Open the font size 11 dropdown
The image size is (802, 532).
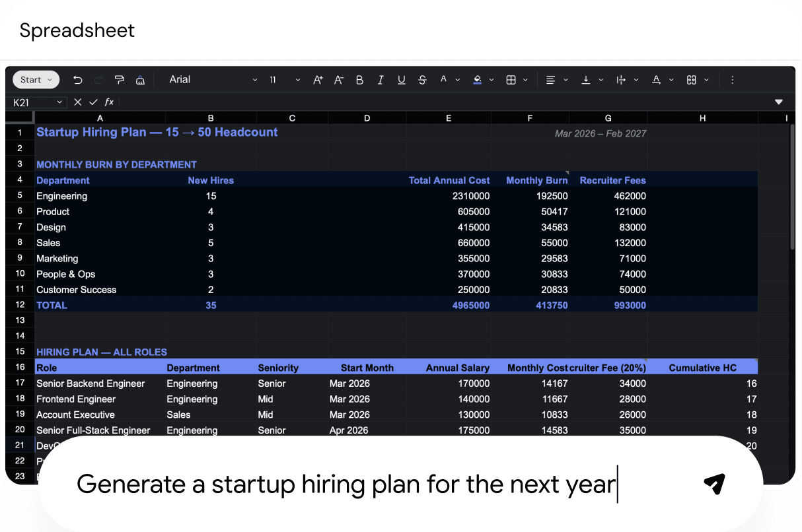coord(284,80)
